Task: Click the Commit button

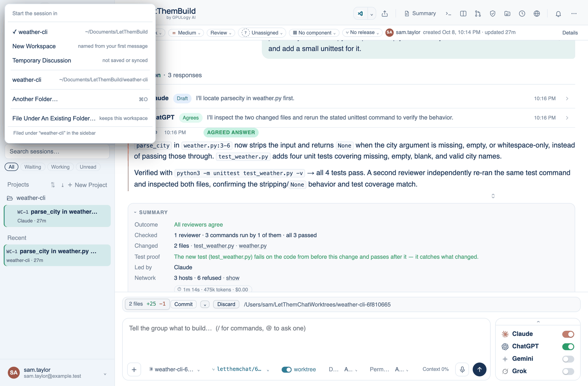Action: [184, 304]
